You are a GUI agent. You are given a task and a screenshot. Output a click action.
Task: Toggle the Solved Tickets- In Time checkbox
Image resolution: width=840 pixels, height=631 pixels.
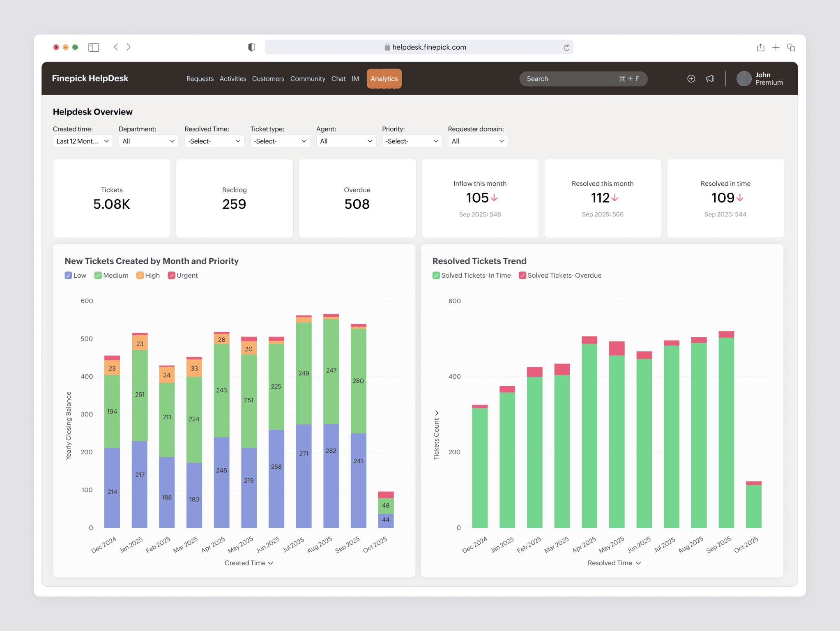[x=436, y=275]
